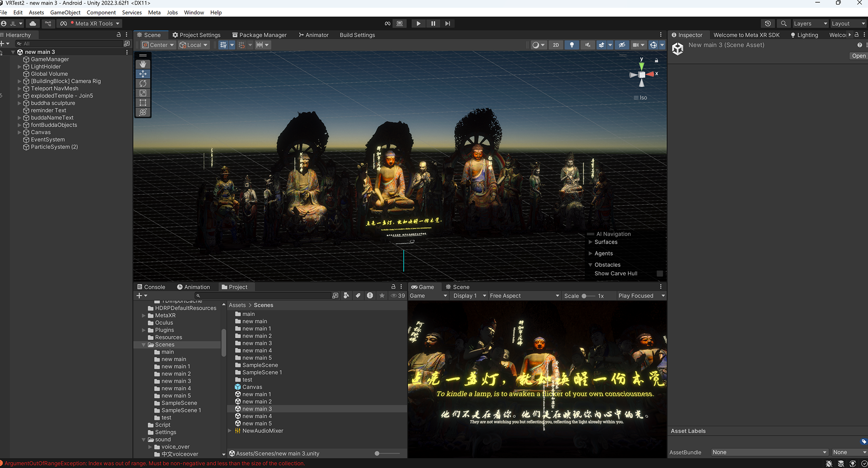Viewport: 868px width, 468px height.
Task: Toggle the Show Carve Hull checkbox
Action: (x=660, y=274)
